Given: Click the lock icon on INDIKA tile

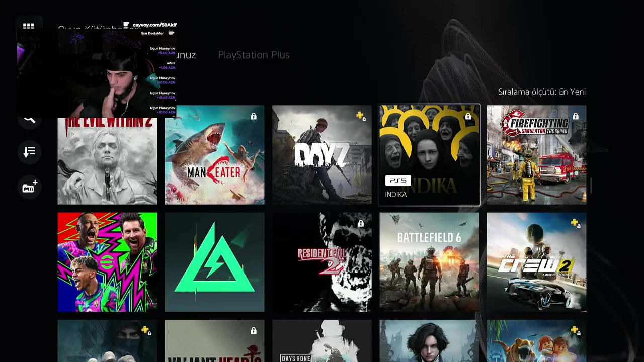Looking at the screenshot, I should click(468, 116).
